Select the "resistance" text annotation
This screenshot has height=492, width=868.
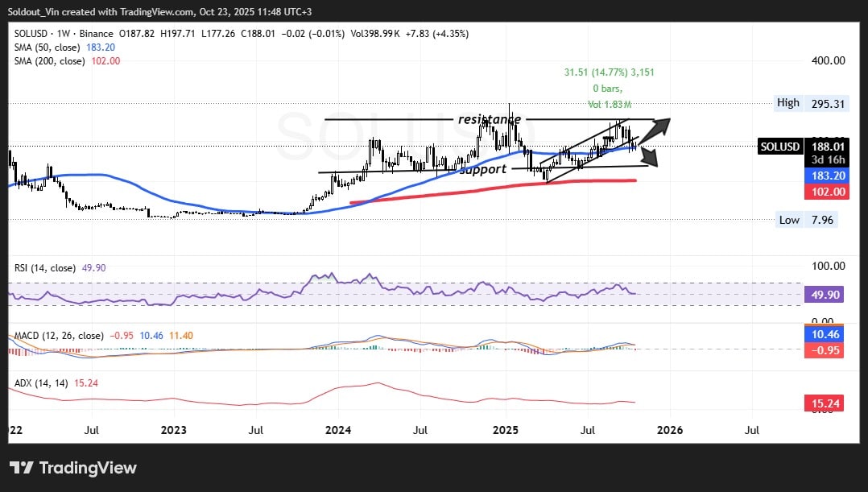click(489, 119)
